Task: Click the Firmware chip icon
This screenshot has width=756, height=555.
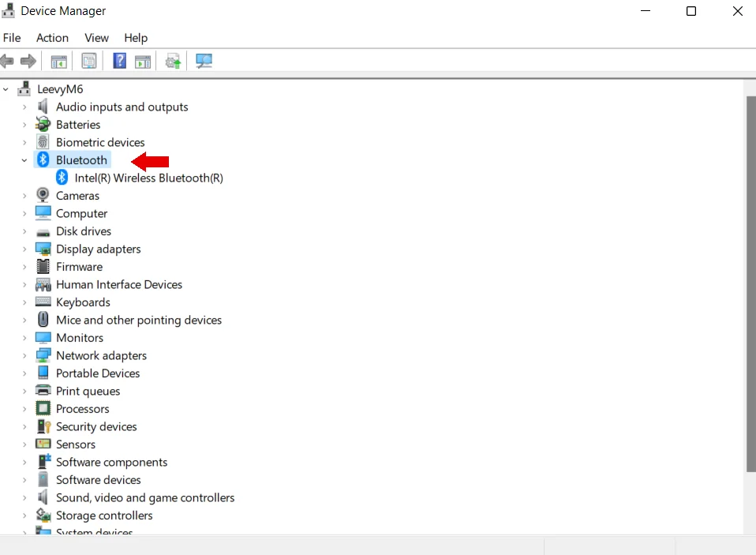Action: (x=43, y=266)
